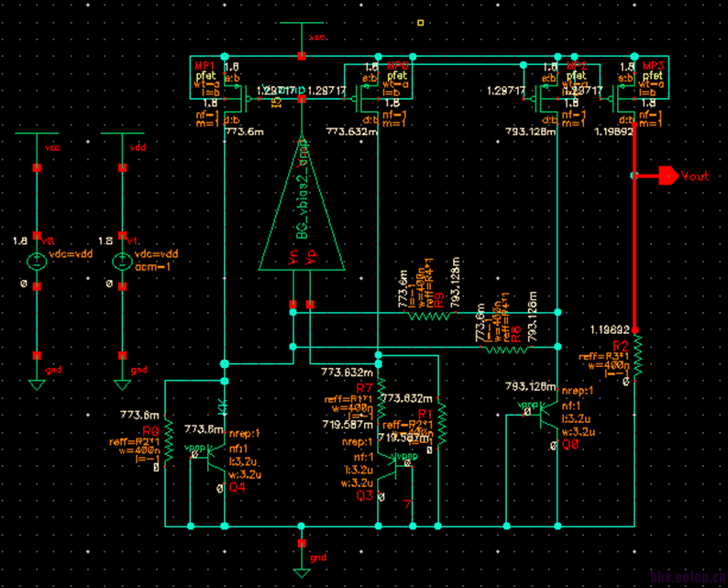Select the V1 voltage source with acm=1
This screenshot has height=588, width=728.
click(x=122, y=261)
